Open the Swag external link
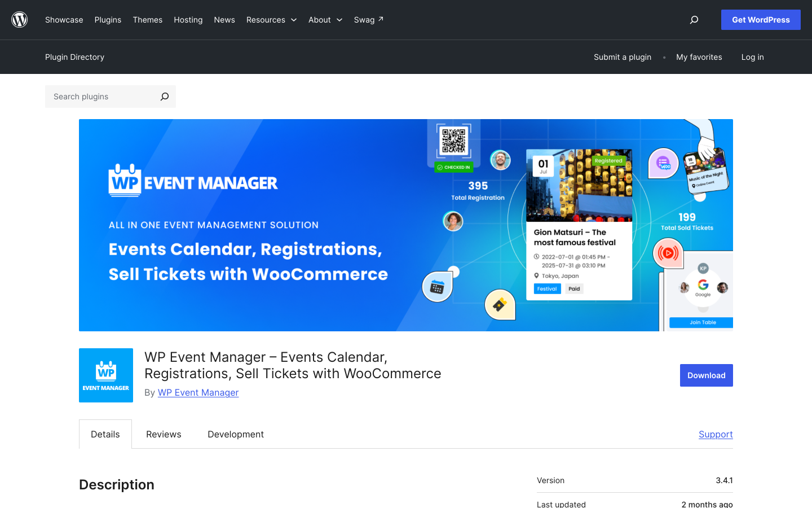This screenshot has height=508, width=812. coord(369,20)
